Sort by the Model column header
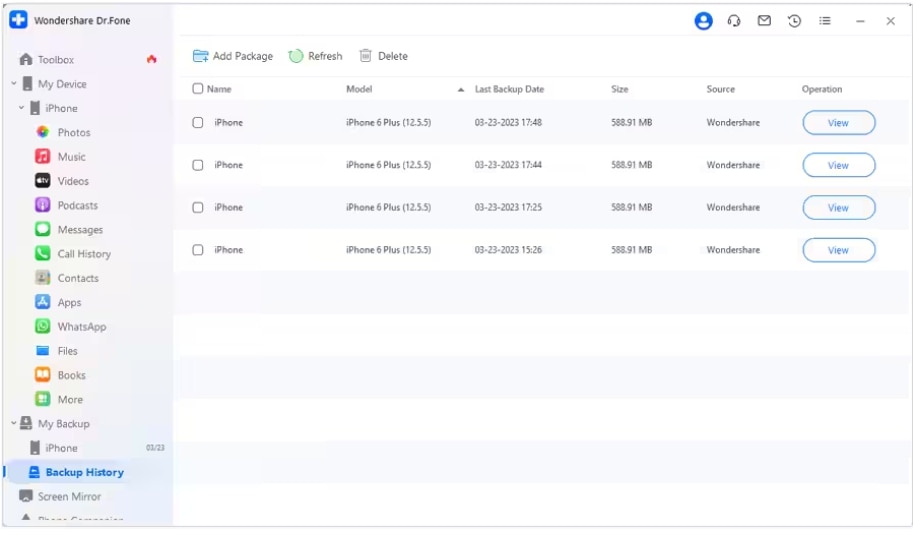 point(359,89)
